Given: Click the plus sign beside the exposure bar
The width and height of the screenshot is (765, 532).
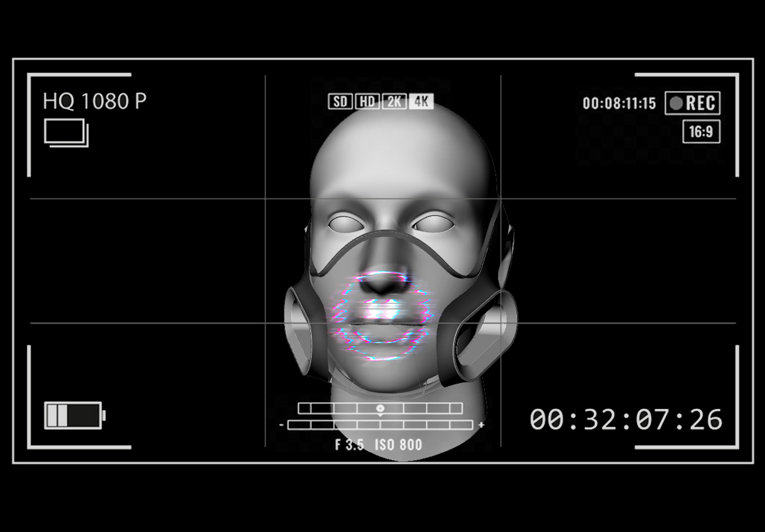Looking at the screenshot, I should pos(481,425).
